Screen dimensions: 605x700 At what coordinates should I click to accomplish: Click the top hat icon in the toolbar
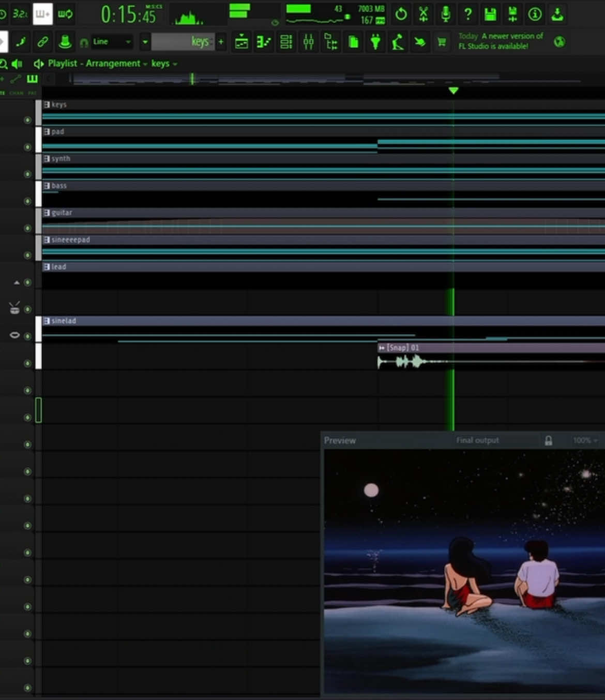[x=65, y=41]
